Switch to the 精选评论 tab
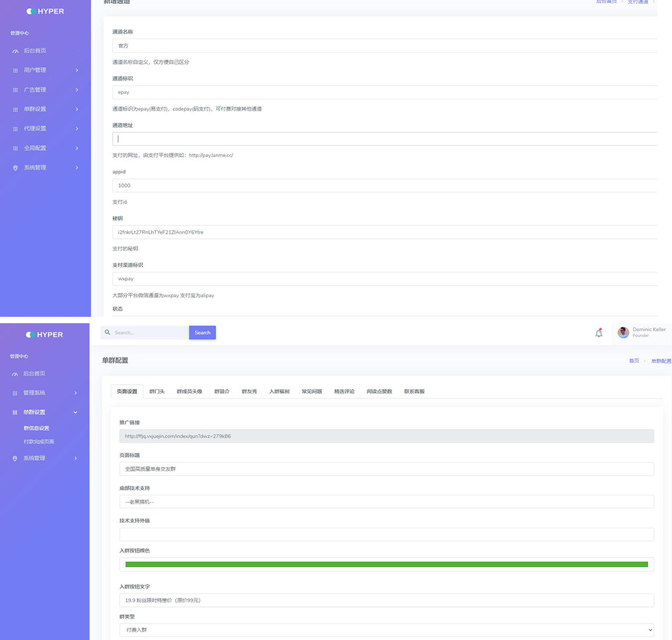Viewport: 672px width, 640px height. click(345, 391)
